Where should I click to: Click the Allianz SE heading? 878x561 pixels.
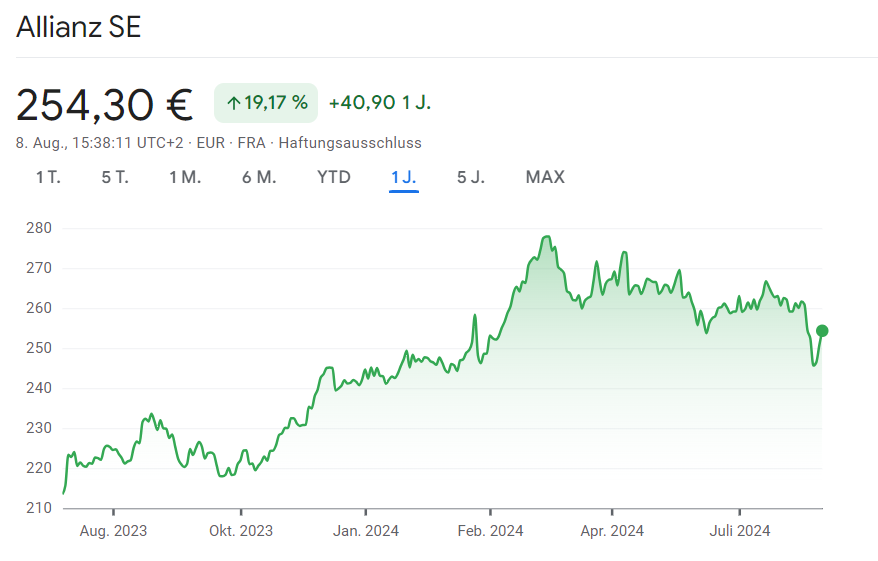point(79,27)
